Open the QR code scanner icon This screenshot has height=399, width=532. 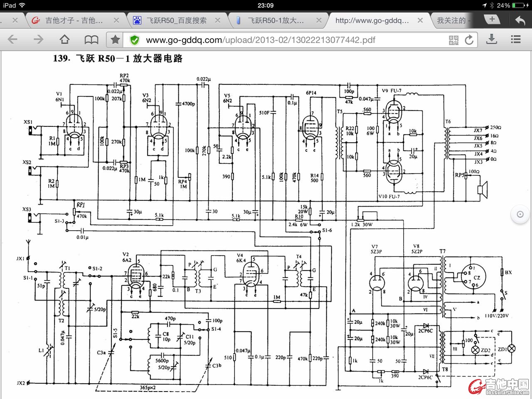pos(453,40)
